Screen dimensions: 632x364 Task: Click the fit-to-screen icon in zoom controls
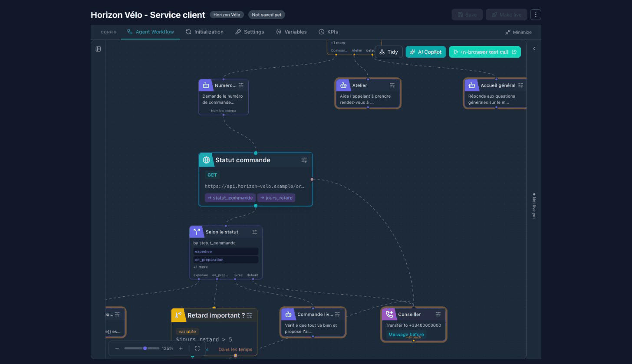click(x=197, y=348)
